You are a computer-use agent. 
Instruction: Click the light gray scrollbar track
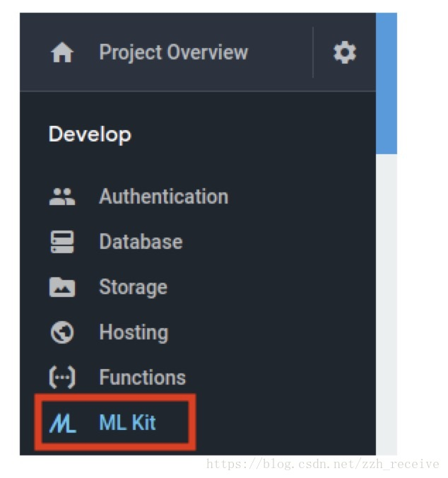click(387, 304)
